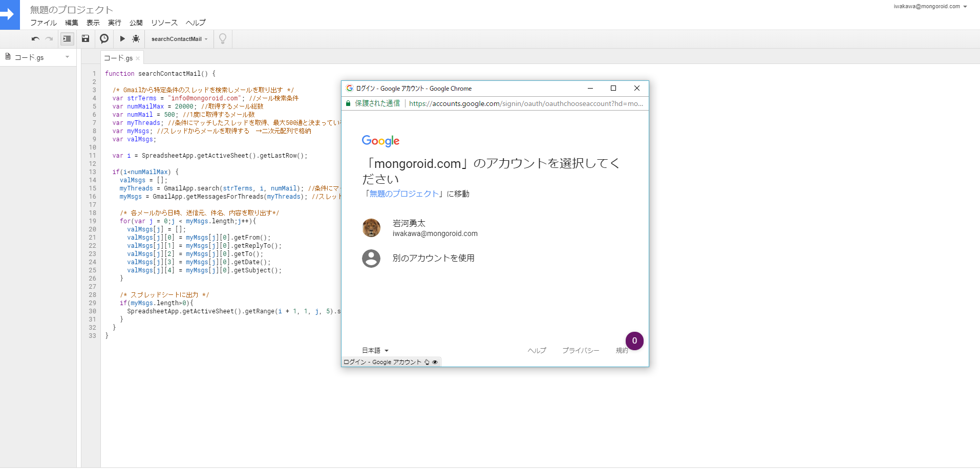The height and width of the screenshot is (470, 980).
Task: Switch to the コード.gs editor tab
Action: [x=118, y=58]
